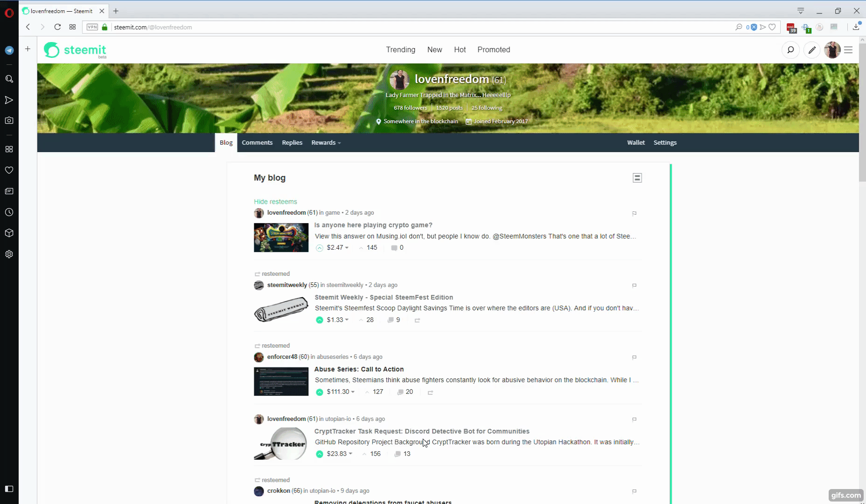Toggle the VPN badge in address bar
The image size is (866, 504).
(x=92, y=27)
